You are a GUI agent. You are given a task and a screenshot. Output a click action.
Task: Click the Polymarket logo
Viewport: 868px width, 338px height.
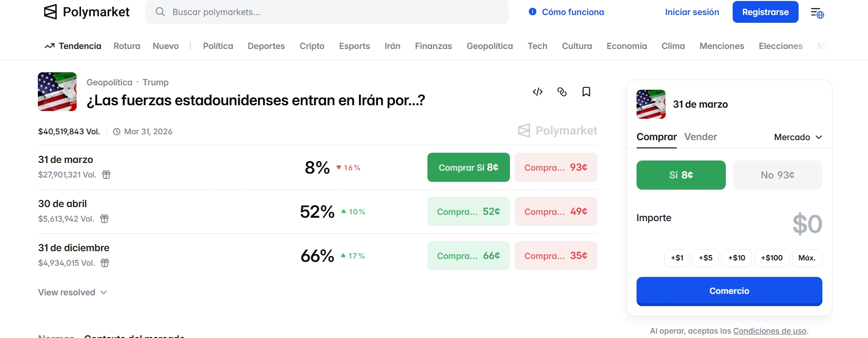click(x=87, y=12)
